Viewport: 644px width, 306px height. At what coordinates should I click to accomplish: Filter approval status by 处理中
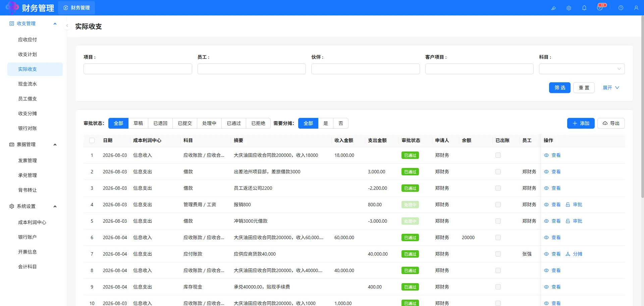[209, 123]
